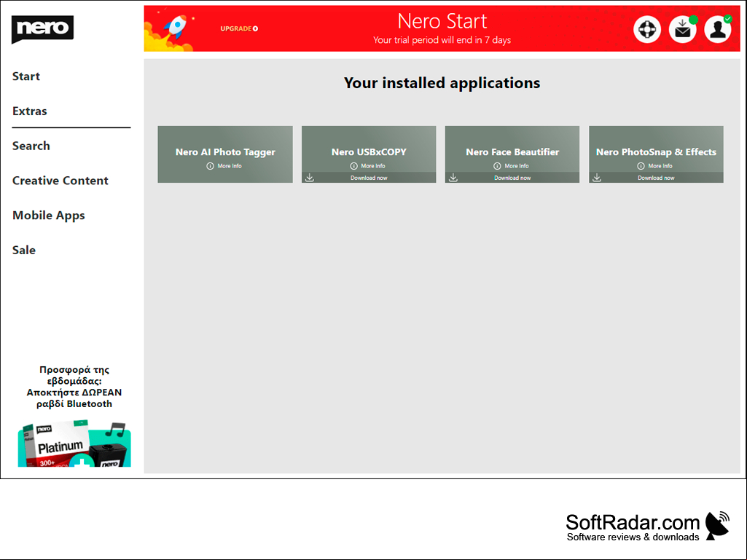Click the download arrow icon on Nero USBxCOPY
This screenshot has width=747, height=560.
pos(310,178)
